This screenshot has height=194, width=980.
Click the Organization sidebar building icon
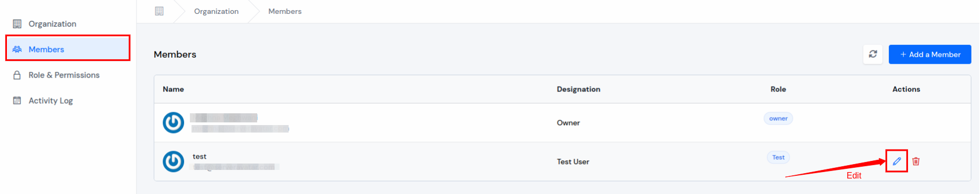pyautogui.click(x=17, y=24)
